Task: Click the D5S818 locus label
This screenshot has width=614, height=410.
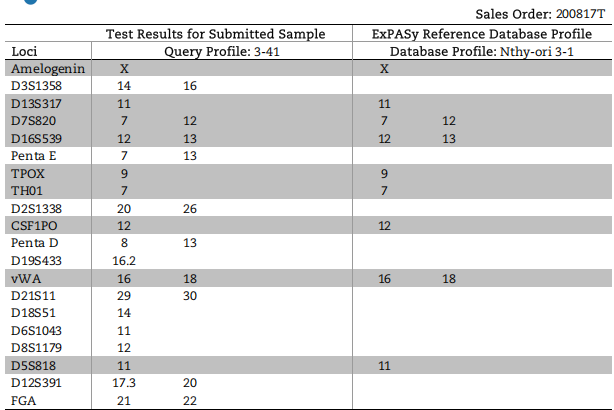Action: [x=34, y=366]
